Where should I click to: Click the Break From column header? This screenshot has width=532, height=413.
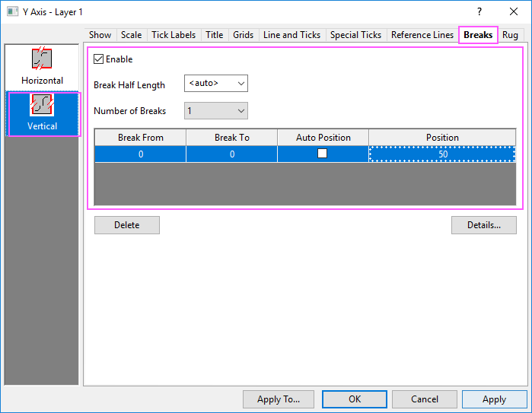click(x=141, y=138)
